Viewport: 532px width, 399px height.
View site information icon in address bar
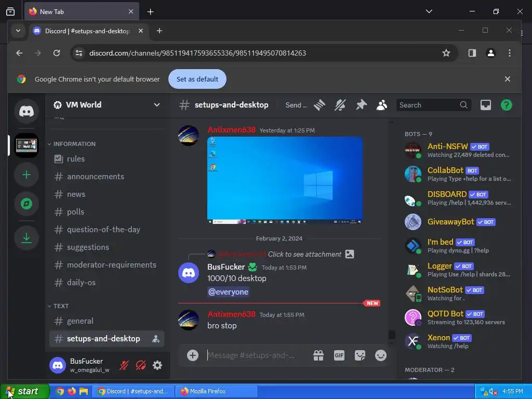(x=79, y=53)
